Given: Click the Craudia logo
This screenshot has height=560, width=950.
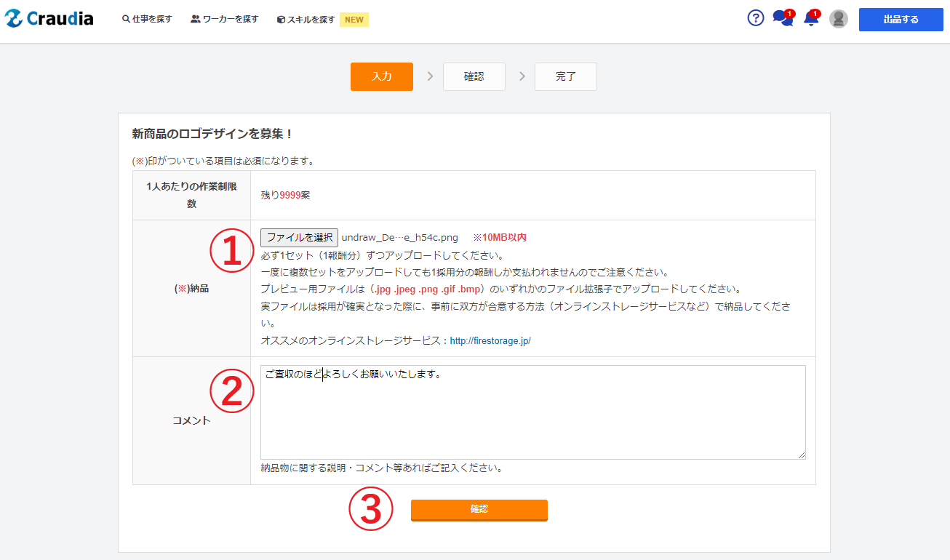Looking at the screenshot, I should pos(49,19).
